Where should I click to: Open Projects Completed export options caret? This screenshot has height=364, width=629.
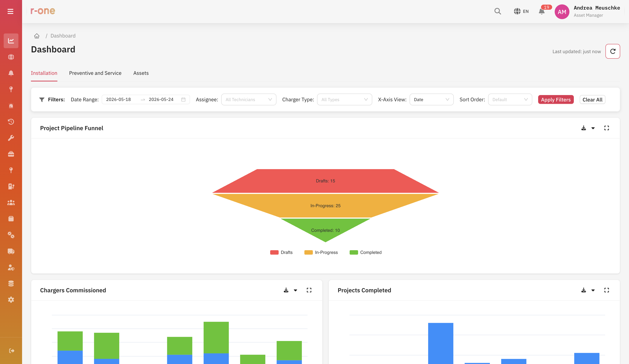(593, 290)
